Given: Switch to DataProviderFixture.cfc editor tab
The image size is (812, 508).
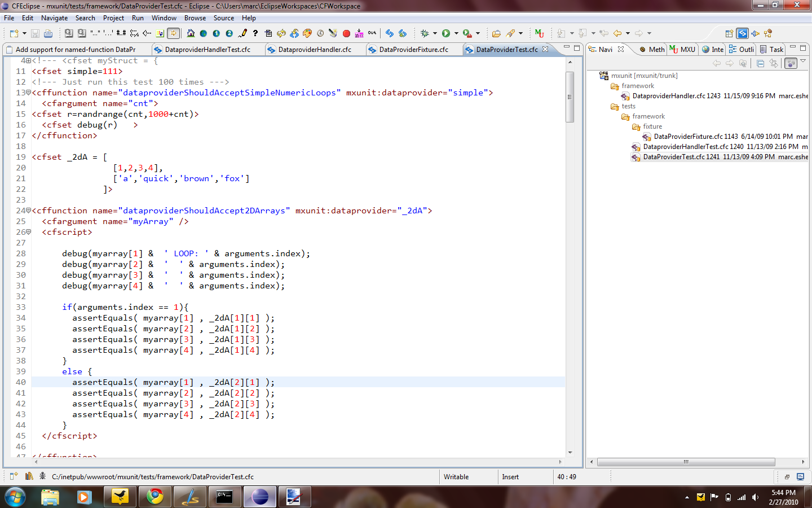Looking at the screenshot, I should 413,50.
